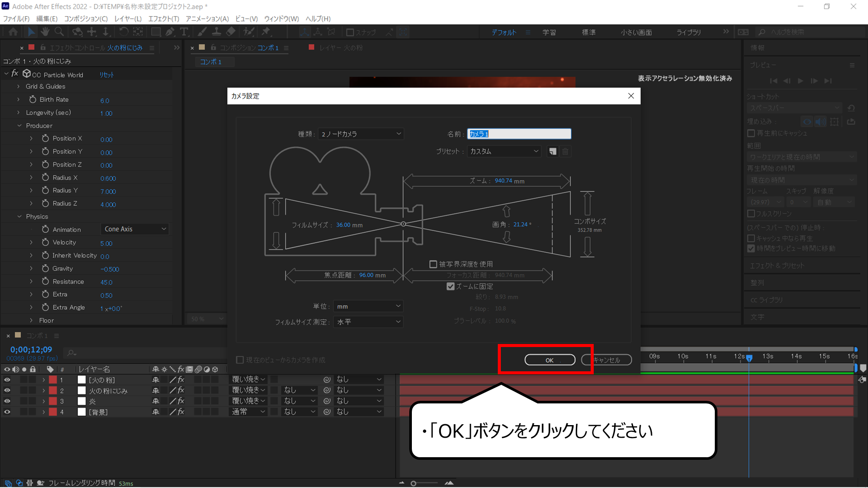Viewport: 868px width, 488px height.
Task: Toggle 再生前にキャッシュ checkbox
Action: click(x=751, y=133)
